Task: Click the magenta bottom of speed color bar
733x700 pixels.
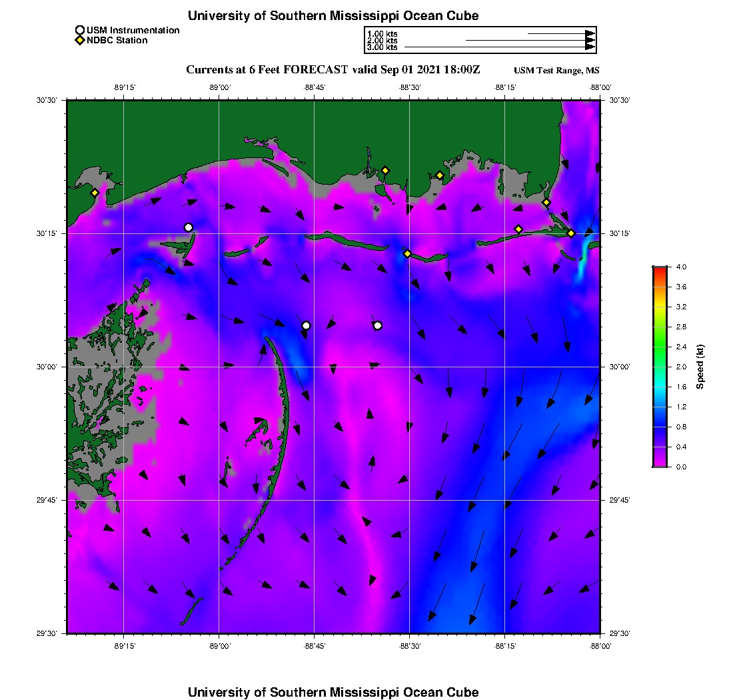Action: 659,464
